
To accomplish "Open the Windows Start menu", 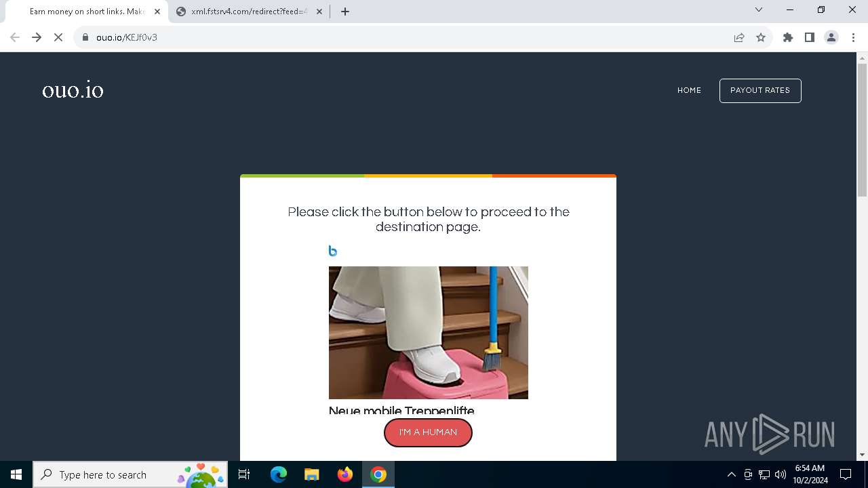I will point(16,474).
